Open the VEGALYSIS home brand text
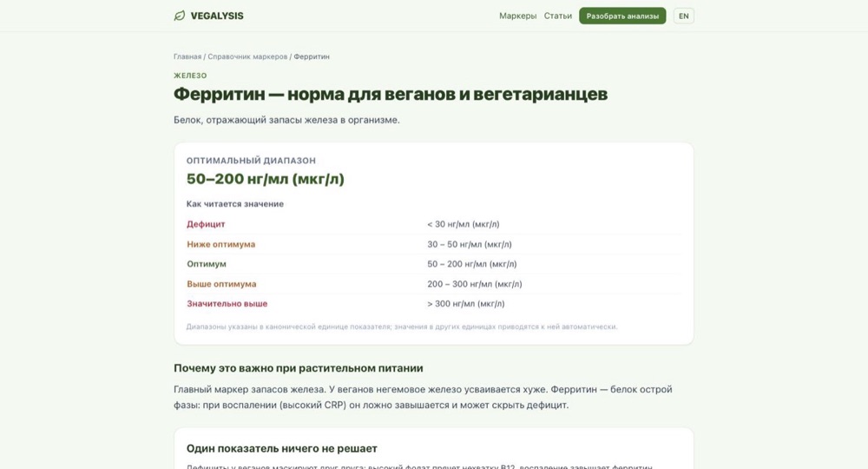 click(x=217, y=16)
